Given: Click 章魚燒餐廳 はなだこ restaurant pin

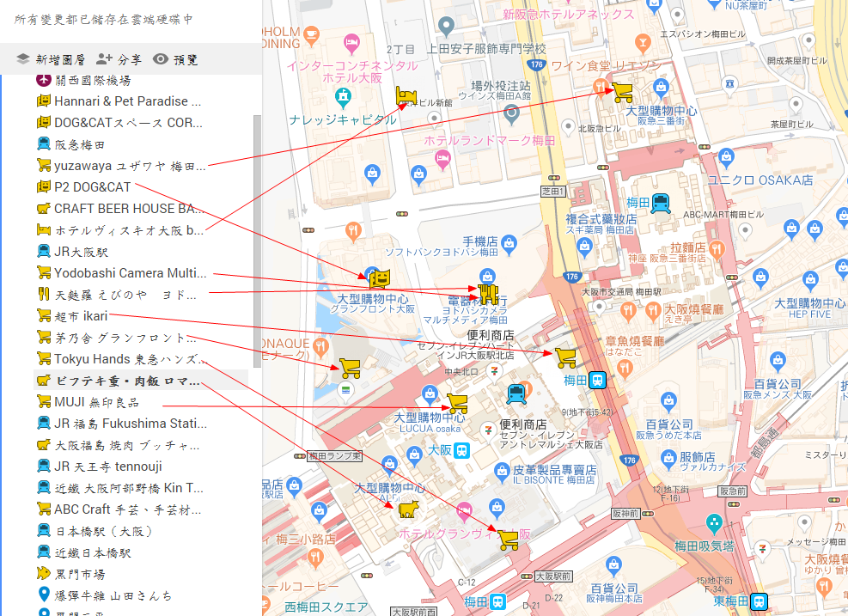Looking at the screenshot, I should coord(625,369).
